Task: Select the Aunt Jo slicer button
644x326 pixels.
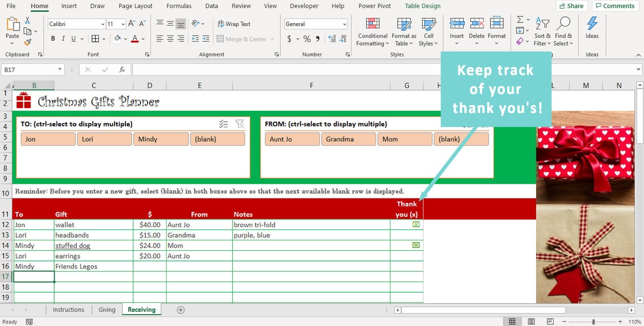Action: point(291,138)
